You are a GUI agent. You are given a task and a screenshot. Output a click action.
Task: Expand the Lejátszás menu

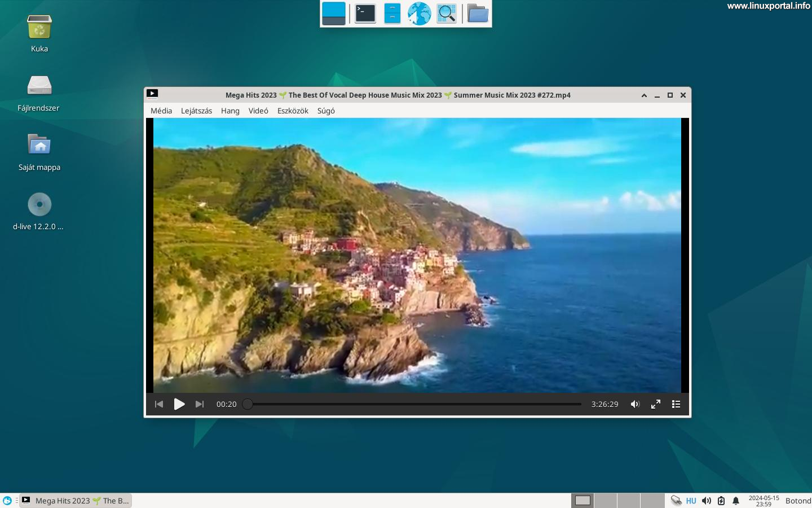[x=196, y=111]
